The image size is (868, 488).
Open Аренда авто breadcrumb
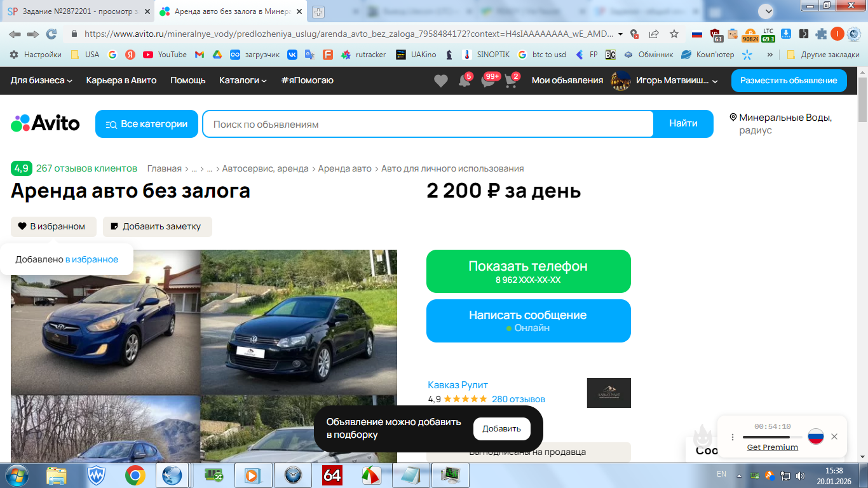pyautogui.click(x=345, y=168)
